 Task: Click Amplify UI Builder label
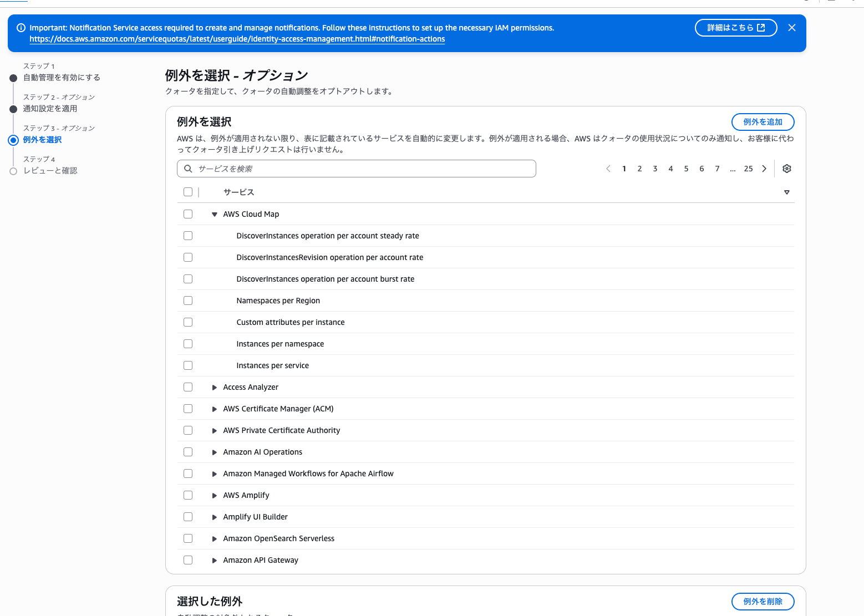click(x=255, y=517)
